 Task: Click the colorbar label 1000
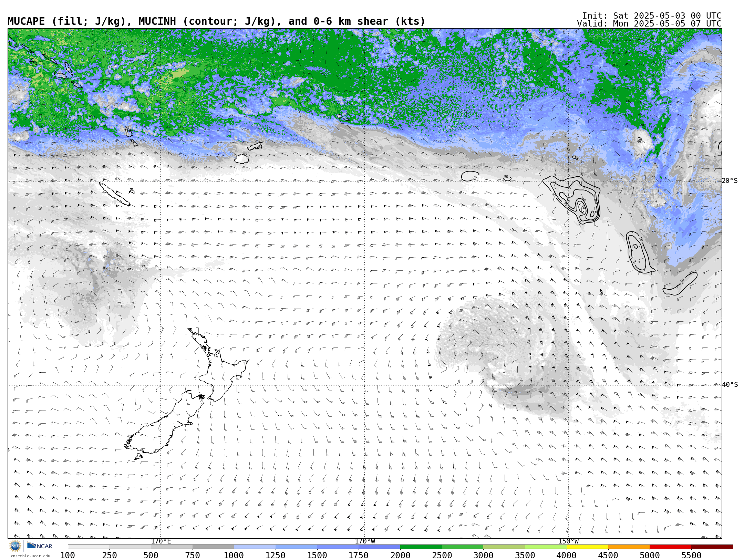pos(234,555)
